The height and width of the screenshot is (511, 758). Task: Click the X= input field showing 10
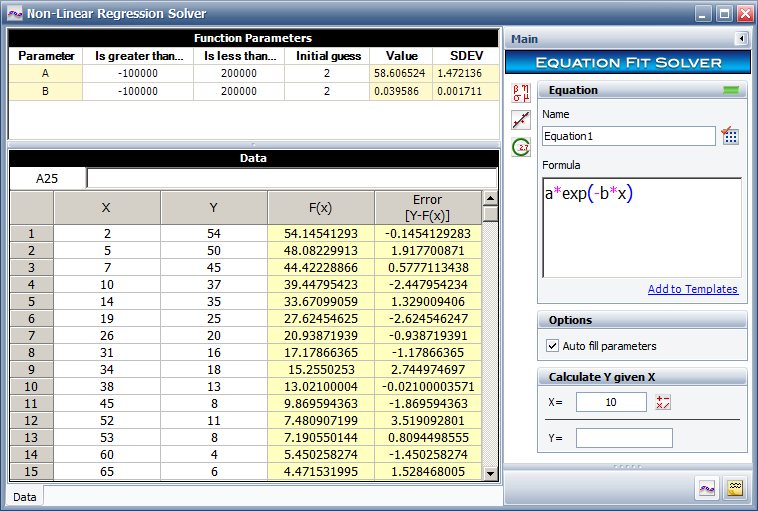coord(611,402)
